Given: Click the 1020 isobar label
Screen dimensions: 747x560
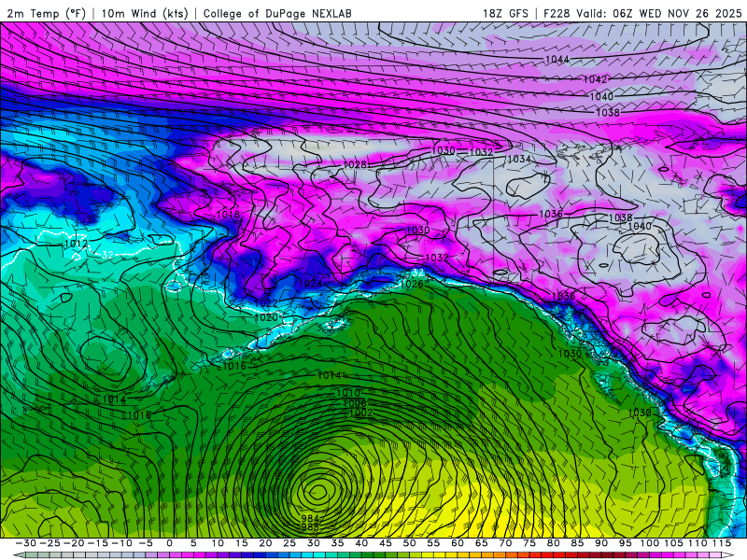Looking at the screenshot, I should click(x=266, y=317).
